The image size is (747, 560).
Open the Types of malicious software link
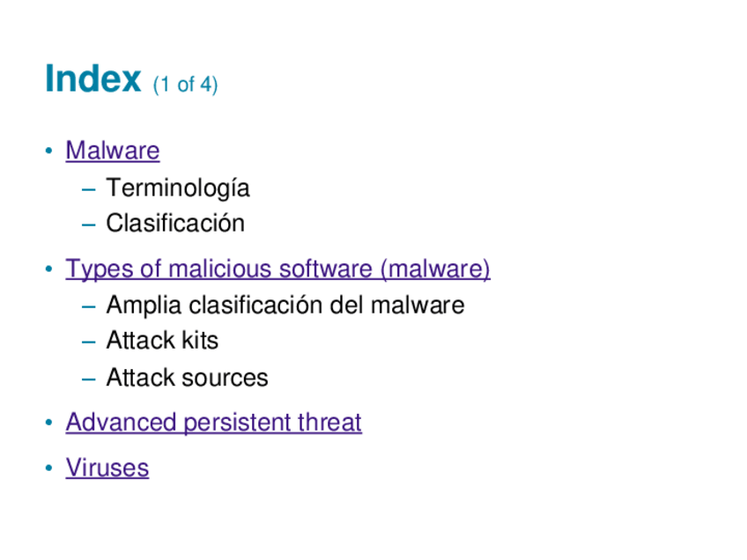pos(277,269)
